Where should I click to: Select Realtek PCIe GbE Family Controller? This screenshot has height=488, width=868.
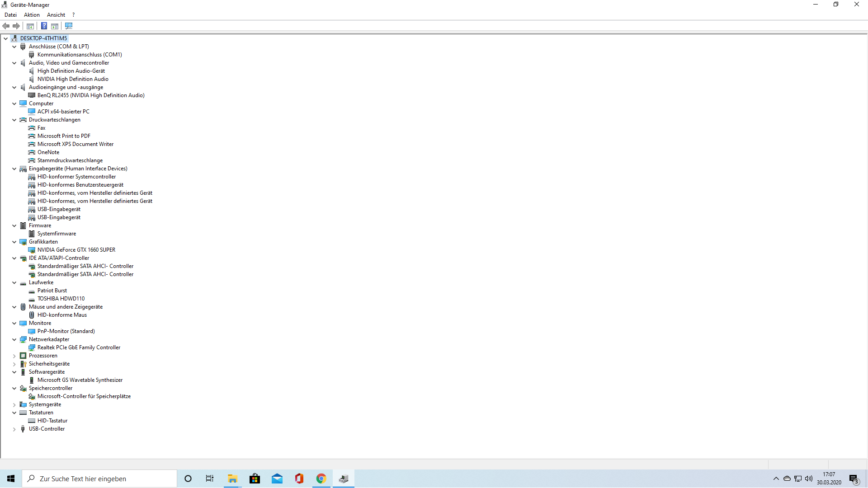point(79,347)
